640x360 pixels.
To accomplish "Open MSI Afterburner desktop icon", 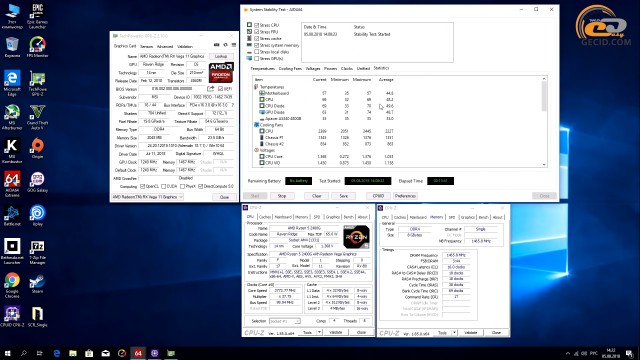I will point(12,117).
